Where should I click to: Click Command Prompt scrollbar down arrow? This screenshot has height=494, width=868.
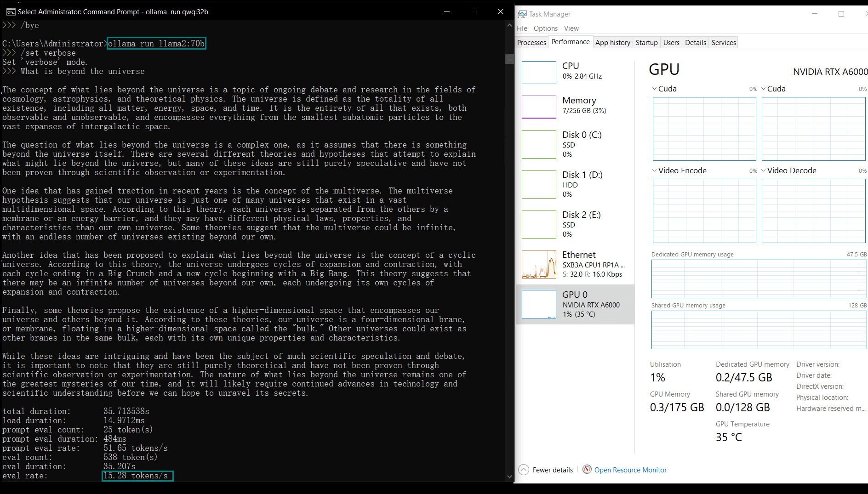pyautogui.click(x=509, y=477)
